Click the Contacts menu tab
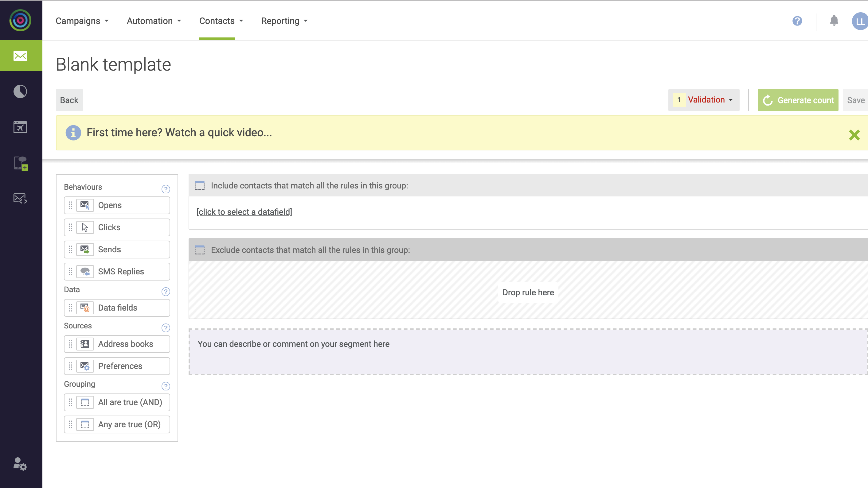The height and width of the screenshot is (488, 868). click(217, 21)
